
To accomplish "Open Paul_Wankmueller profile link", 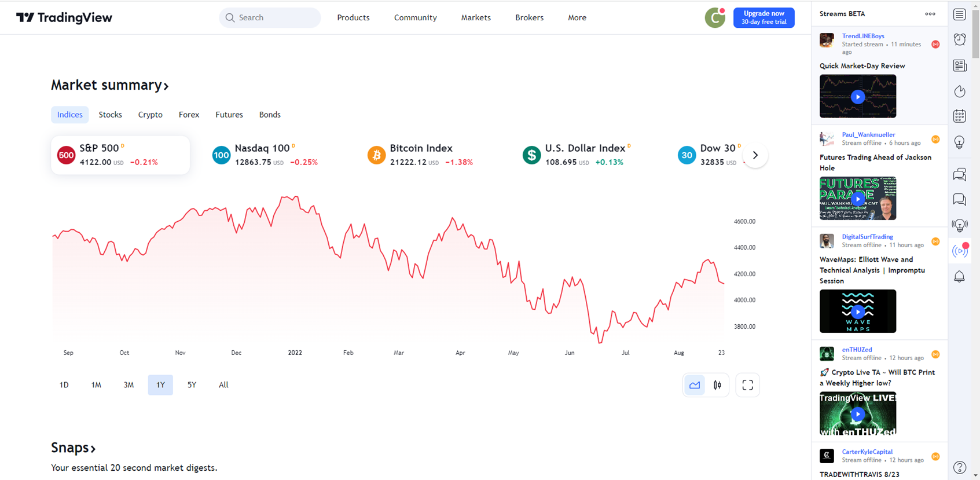I will 868,134.
